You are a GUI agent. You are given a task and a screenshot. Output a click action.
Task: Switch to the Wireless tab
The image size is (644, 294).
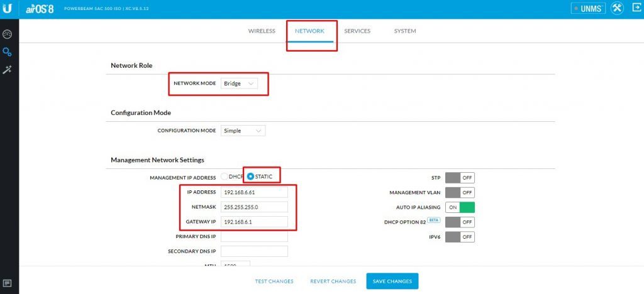[262, 31]
